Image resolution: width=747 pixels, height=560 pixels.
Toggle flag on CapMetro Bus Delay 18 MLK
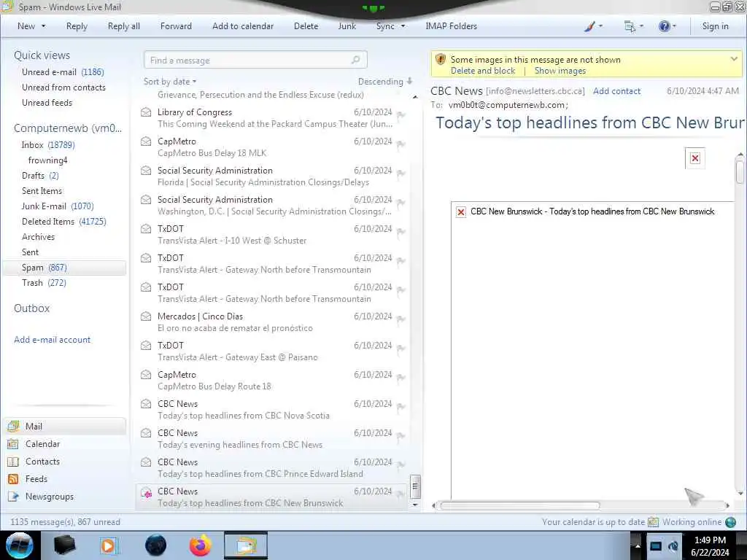[401, 144]
